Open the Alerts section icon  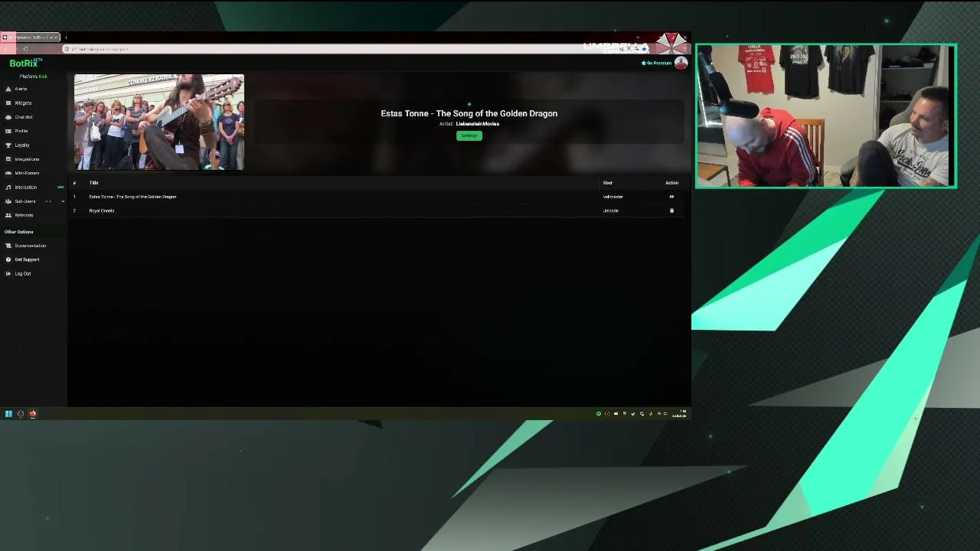8,89
